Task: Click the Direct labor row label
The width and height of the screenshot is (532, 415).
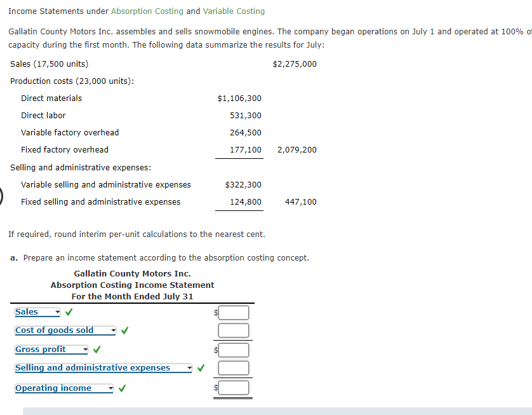Action: coord(43,116)
